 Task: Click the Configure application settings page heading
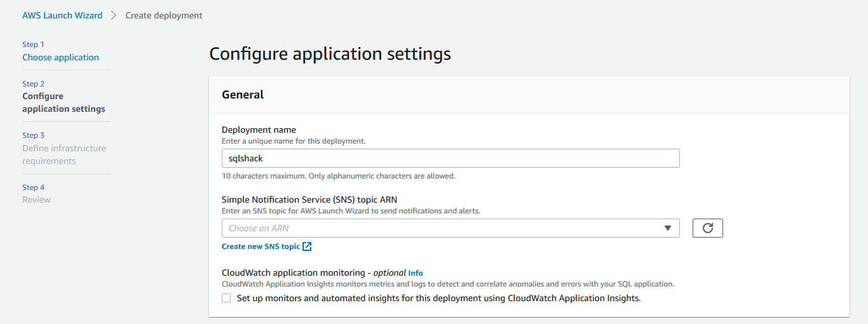pyautogui.click(x=330, y=54)
